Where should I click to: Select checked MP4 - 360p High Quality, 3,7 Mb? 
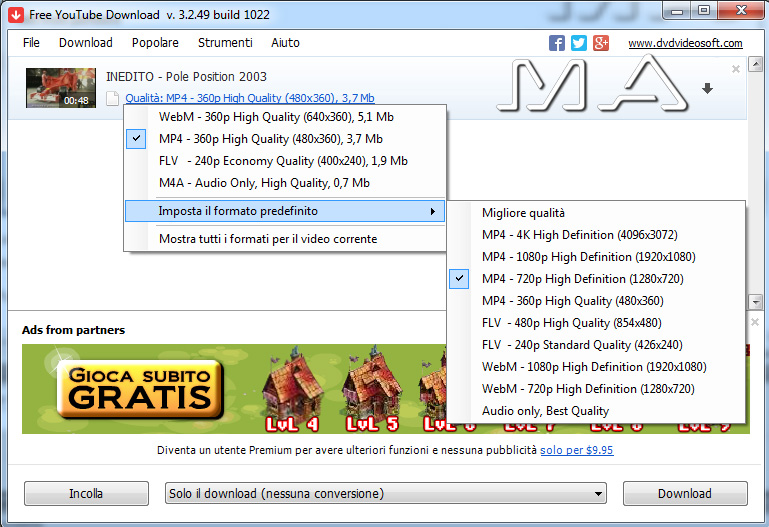284,139
